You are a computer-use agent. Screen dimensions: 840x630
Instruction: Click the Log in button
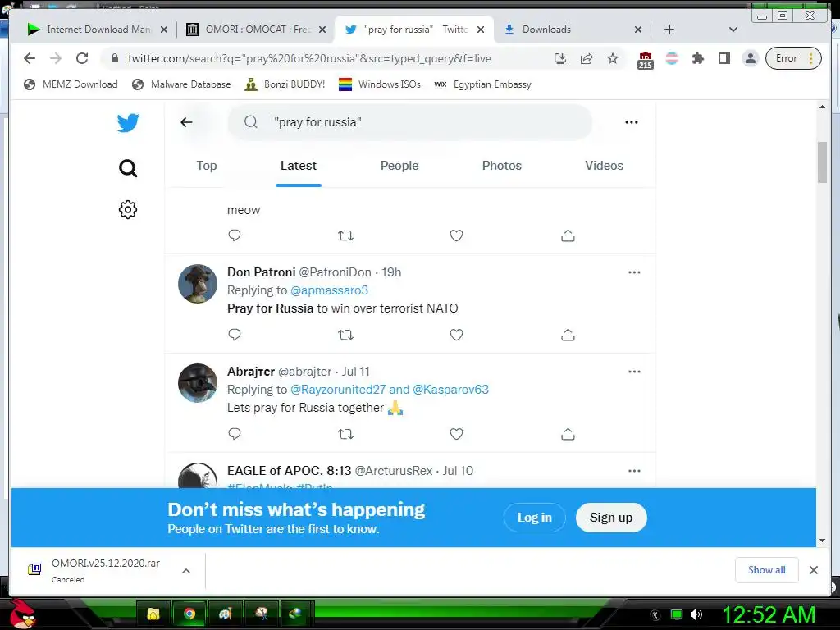point(535,518)
